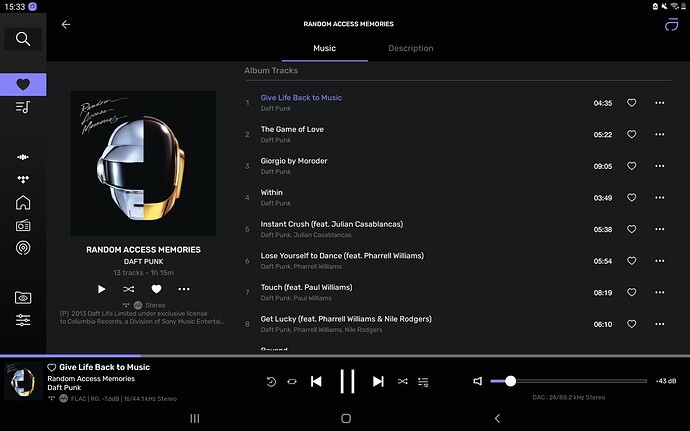This screenshot has width=690, height=431.
Task: Toggle repeat mode in player bar
Action: pyautogui.click(x=292, y=382)
